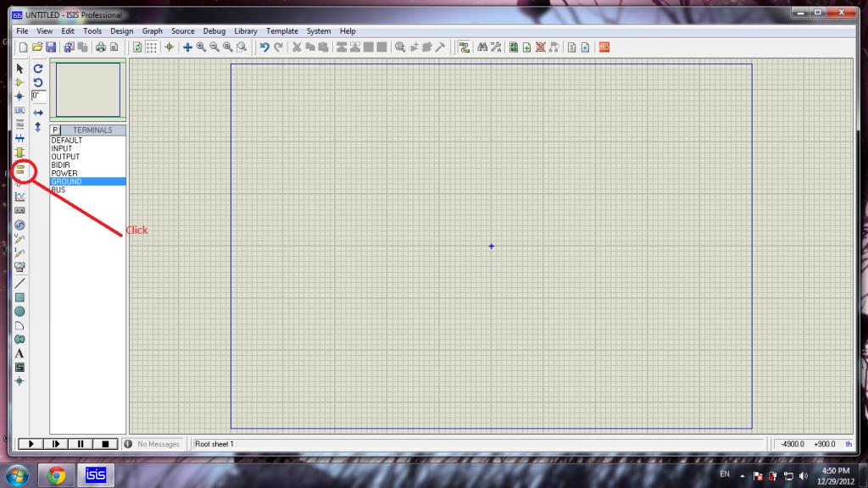
Task: Click the Zoom Out magnifier icon
Action: [x=214, y=47]
